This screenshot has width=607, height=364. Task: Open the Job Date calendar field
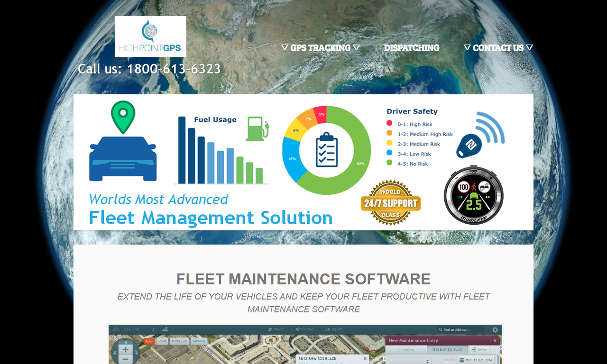click(x=476, y=360)
